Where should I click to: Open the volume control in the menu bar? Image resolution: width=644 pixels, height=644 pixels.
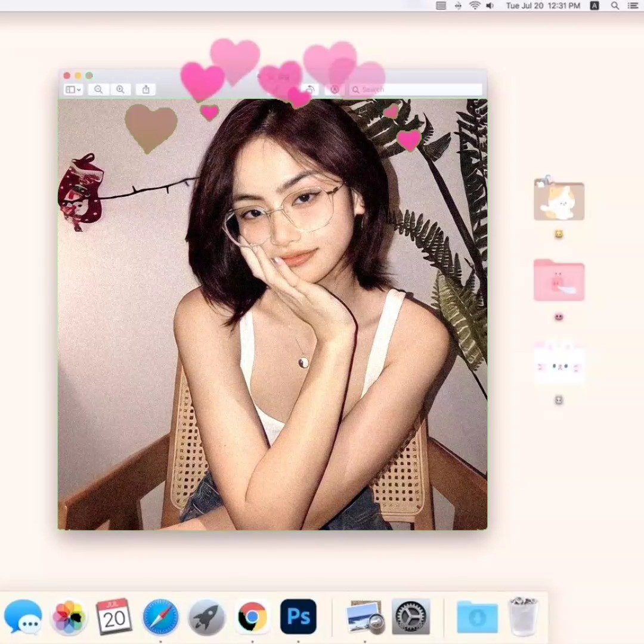tap(490, 5)
